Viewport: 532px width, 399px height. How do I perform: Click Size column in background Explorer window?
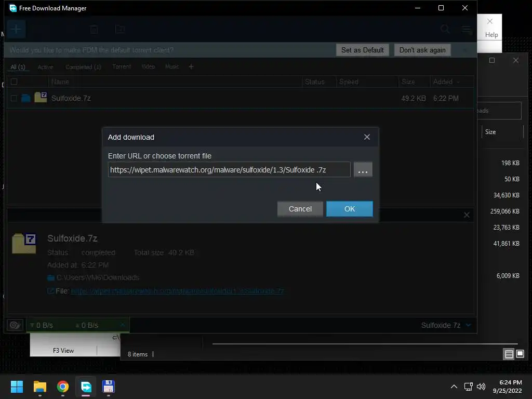(490, 132)
